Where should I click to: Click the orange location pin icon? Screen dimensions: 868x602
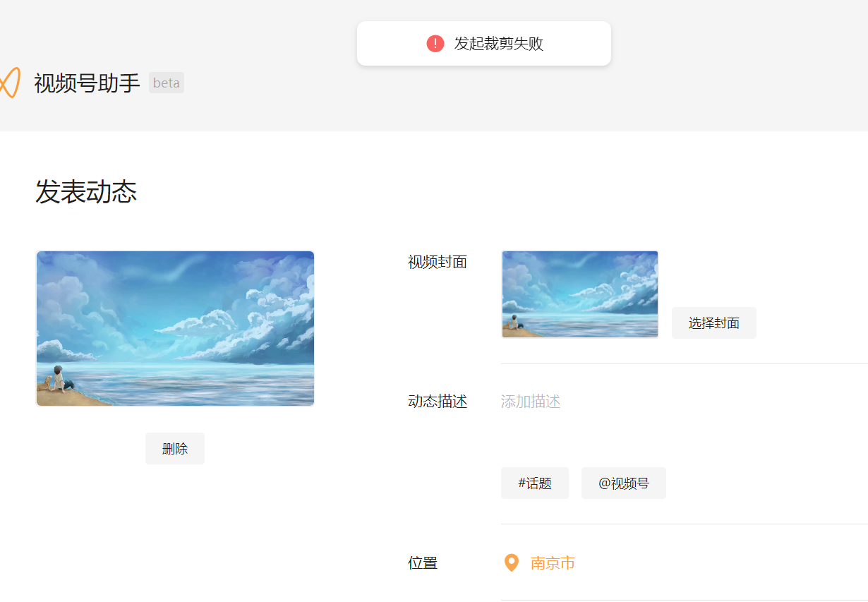click(512, 562)
